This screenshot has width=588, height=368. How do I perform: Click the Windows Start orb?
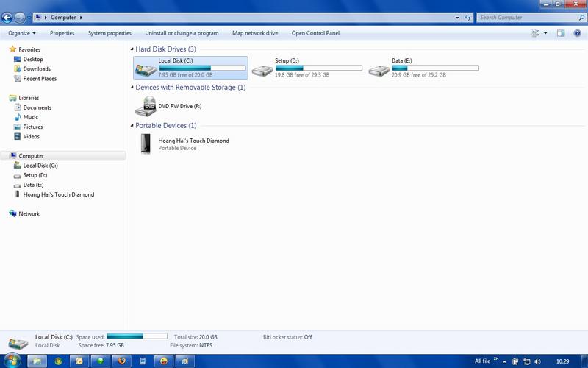click(10, 361)
